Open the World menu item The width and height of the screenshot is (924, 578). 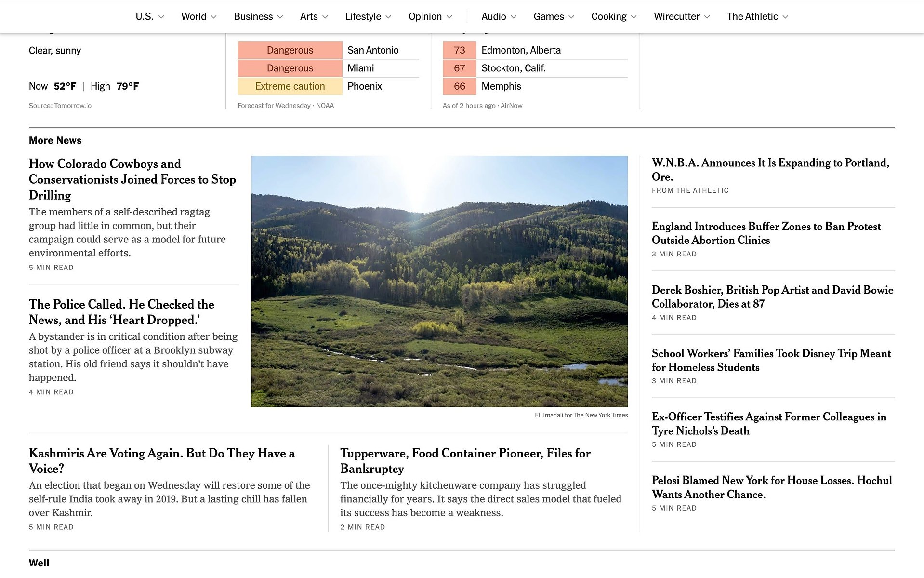(194, 16)
